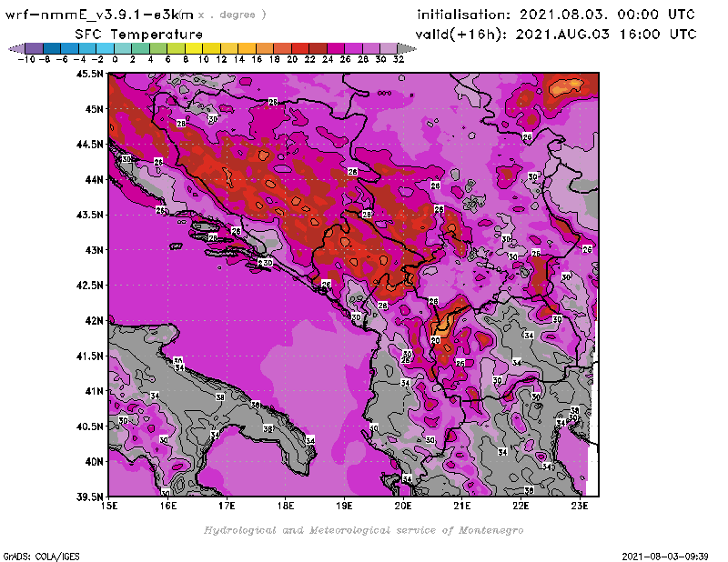The height and width of the screenshot is (562, 728).
Task: Click the purple -10 to -8 legend swatch
Action: (34, 49)
